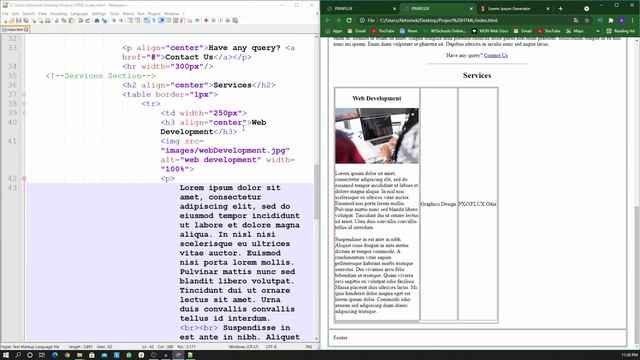Click the Chrome address bar URL
This screenshot has width=640, height=360.
click(439, 20)
